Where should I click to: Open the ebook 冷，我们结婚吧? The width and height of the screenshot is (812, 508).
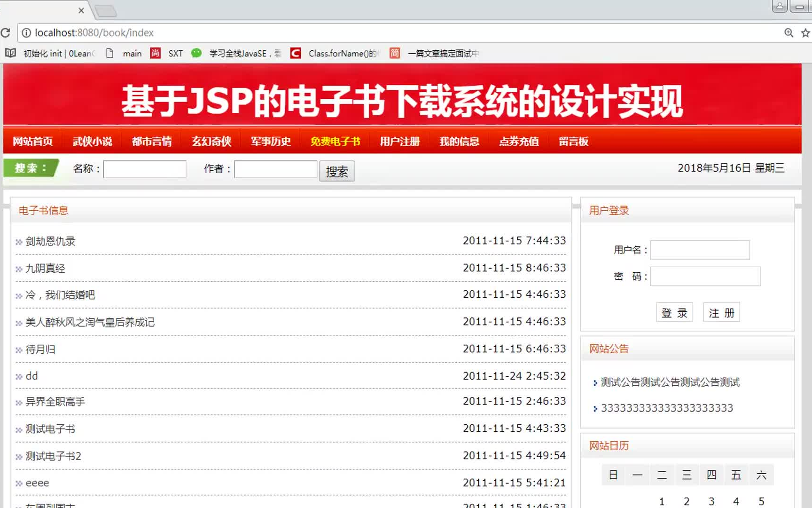point(60,295)
